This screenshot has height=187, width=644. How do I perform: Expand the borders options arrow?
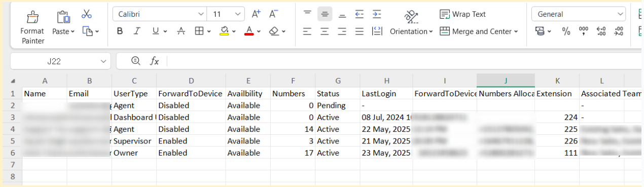click(209, 31)
